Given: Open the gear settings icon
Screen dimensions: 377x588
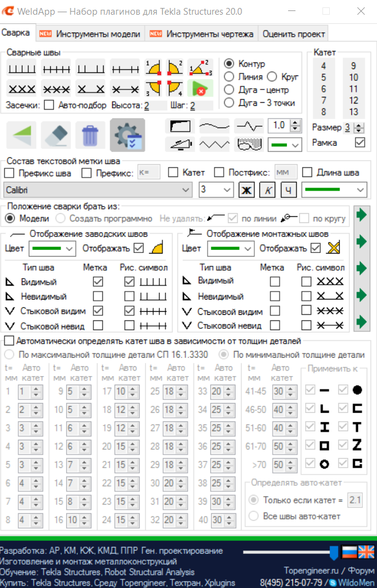Looking at the screenshot, I should pyautogui.click(x=128, y=135).
